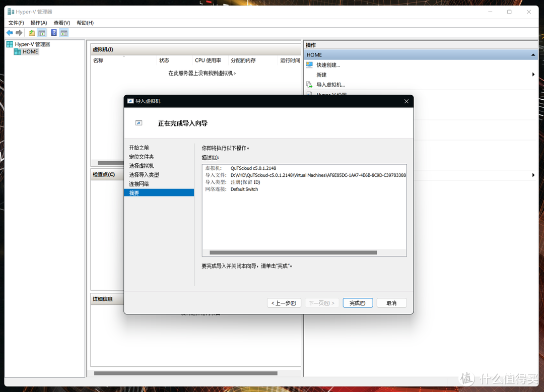
Task: Maximize the Hyper-V 管理器 window
Action: click(509, 12)
